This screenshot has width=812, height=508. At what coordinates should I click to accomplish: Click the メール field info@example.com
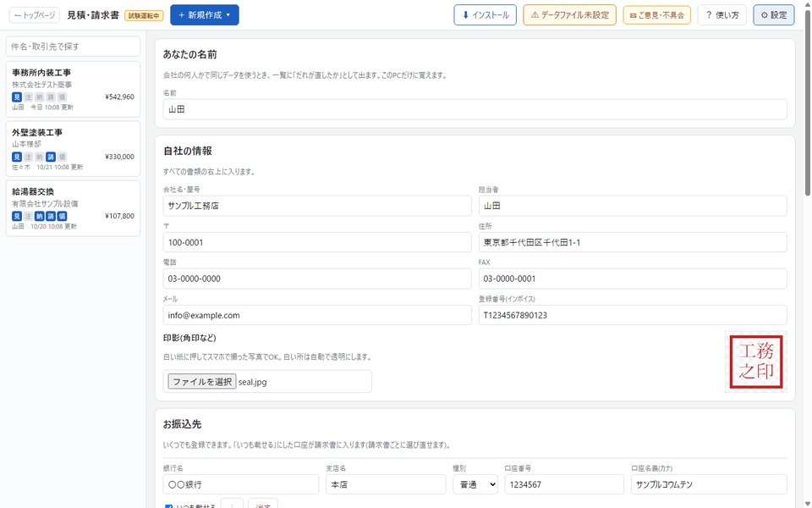point(317,315)
